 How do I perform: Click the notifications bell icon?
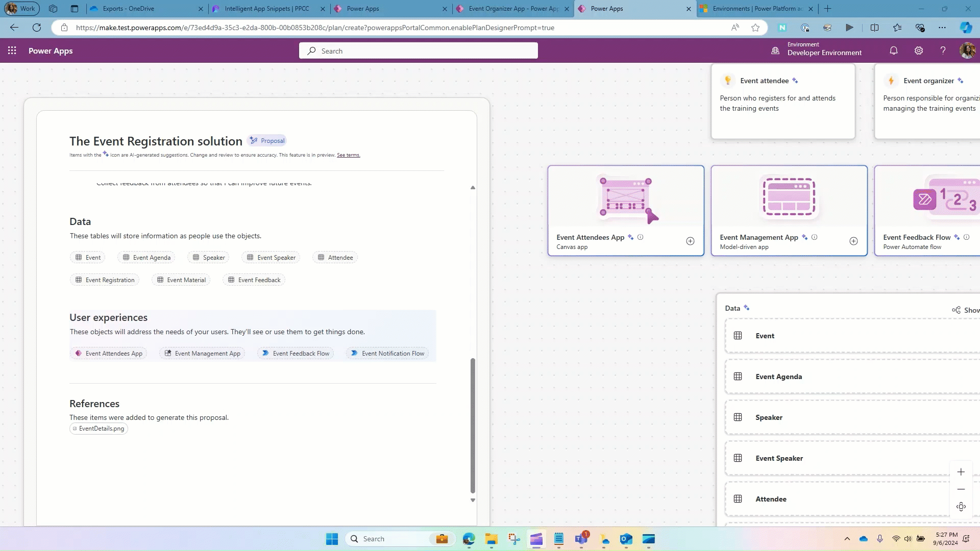(x=894, y=51)
